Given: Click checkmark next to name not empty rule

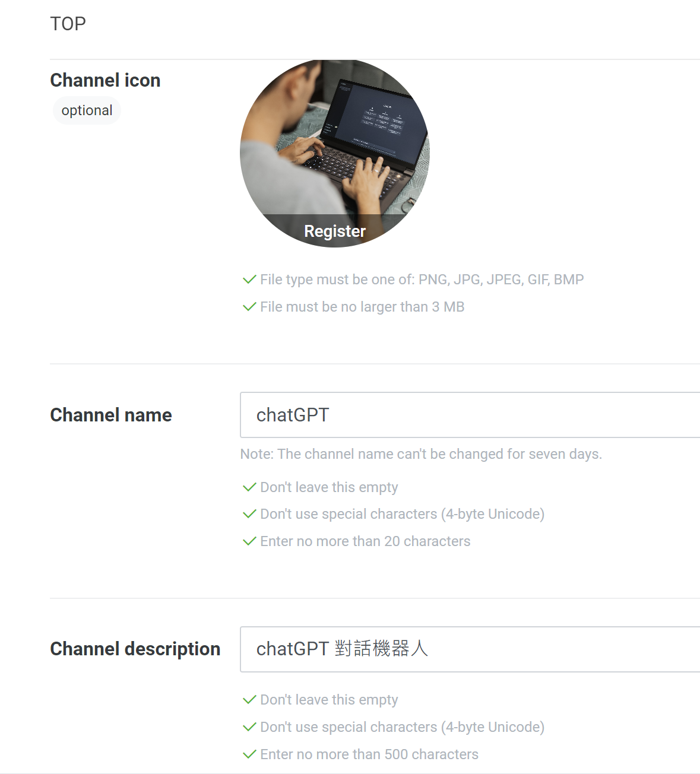Looking at the screenshot, I should [249, 487].
